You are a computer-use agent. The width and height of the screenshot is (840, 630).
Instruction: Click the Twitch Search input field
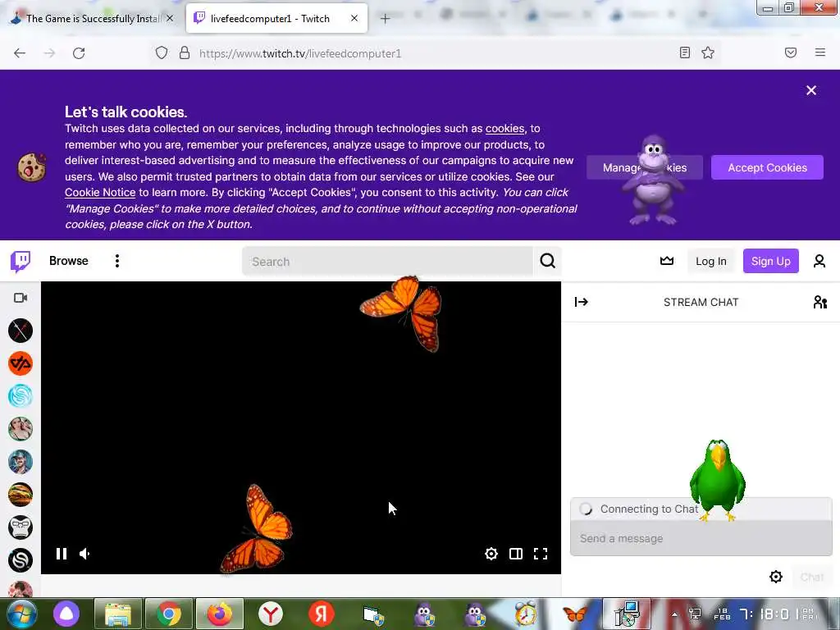point(388,262)
